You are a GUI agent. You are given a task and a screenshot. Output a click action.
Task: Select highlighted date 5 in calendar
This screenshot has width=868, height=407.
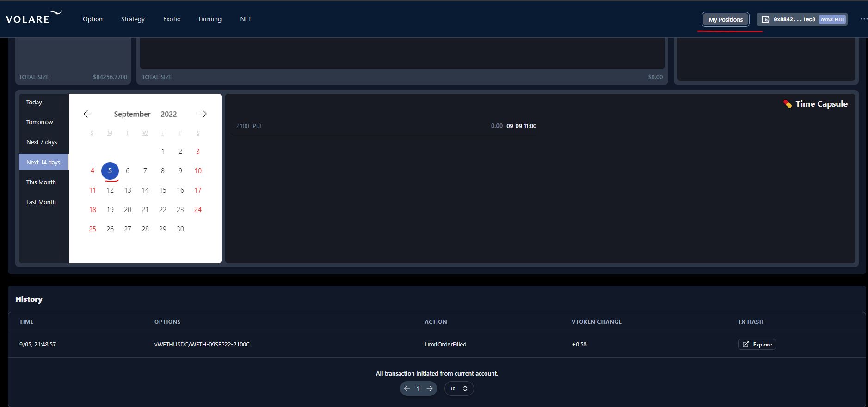click(110, 171)
